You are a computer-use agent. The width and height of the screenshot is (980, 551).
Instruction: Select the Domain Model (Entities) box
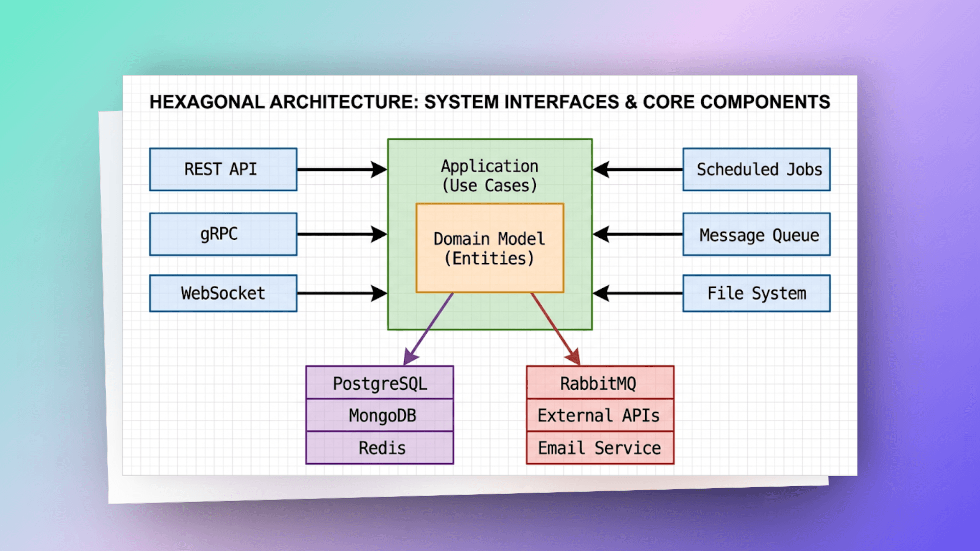point(490,248)
